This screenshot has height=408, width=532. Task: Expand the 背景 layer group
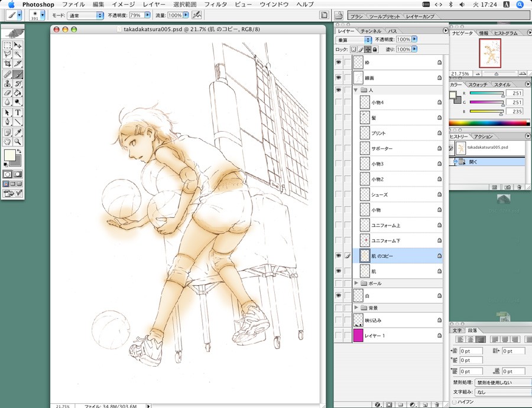click(x=356, y=308)
